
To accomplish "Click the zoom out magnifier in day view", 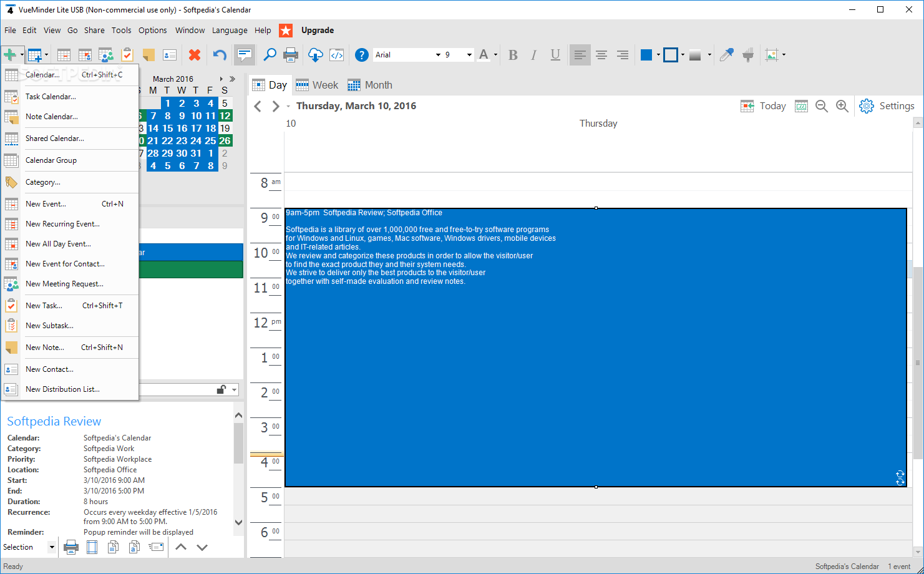I will 822,106.
